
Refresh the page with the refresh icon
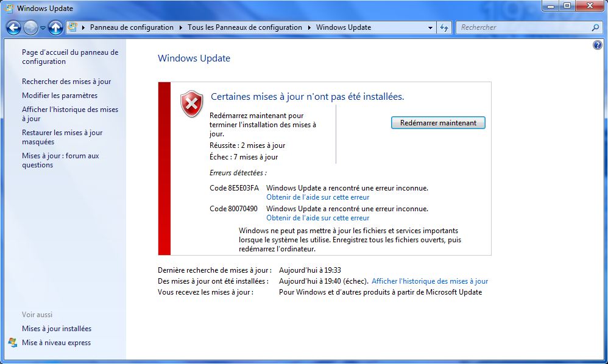[444, 27]
